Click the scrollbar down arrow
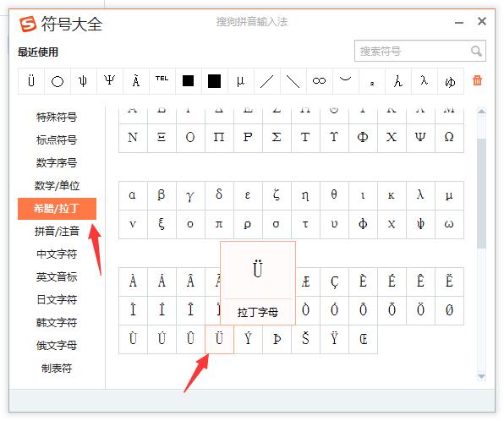This screenshot has height=421, width=504. pos(481,376)
